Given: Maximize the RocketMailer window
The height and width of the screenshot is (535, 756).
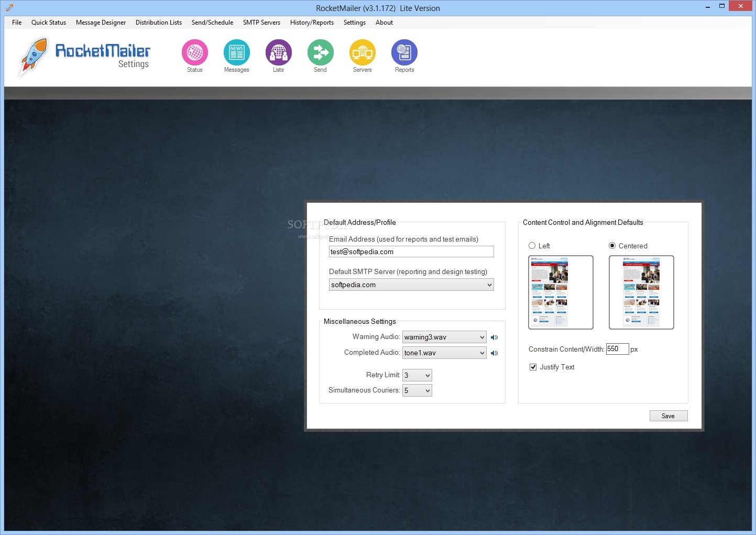Looking at the screenshot, I should click(x=722, y=6).
